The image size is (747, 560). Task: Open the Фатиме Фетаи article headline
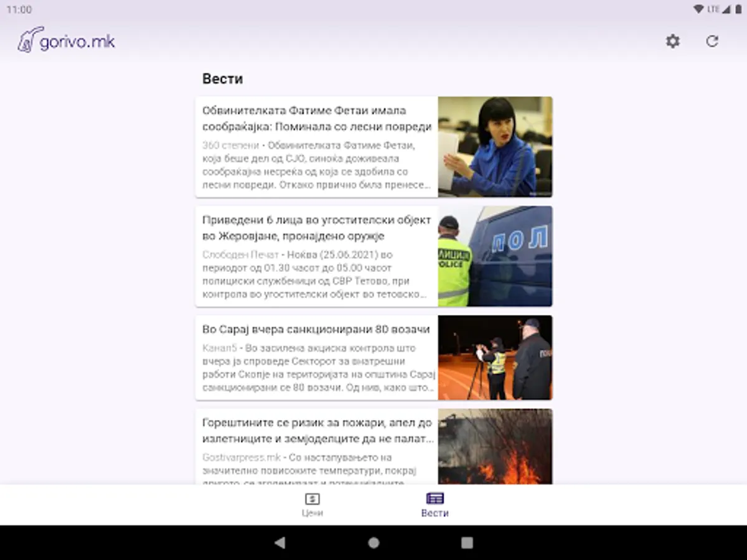pos(317,118)
